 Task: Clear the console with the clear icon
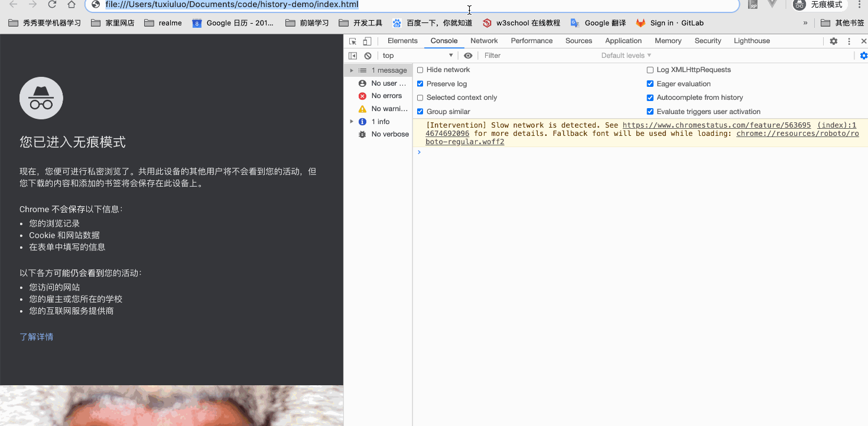[x=368, y=55]
